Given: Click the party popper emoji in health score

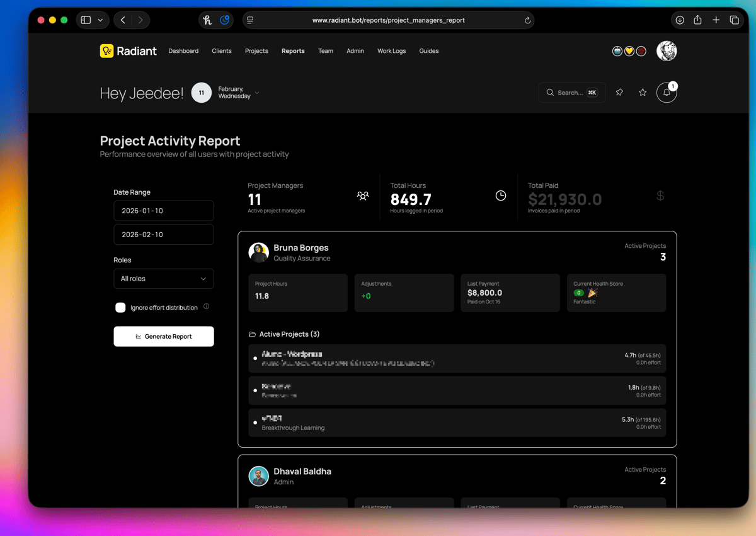Looking at the screenshot, I should point(592,293).
